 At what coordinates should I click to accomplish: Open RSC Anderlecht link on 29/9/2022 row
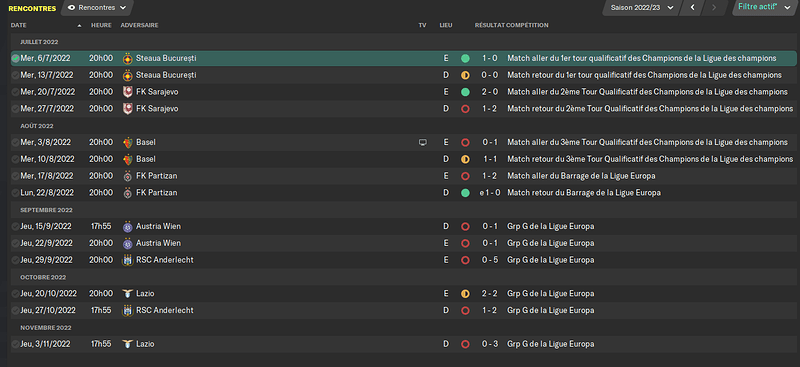click(165, 260)
